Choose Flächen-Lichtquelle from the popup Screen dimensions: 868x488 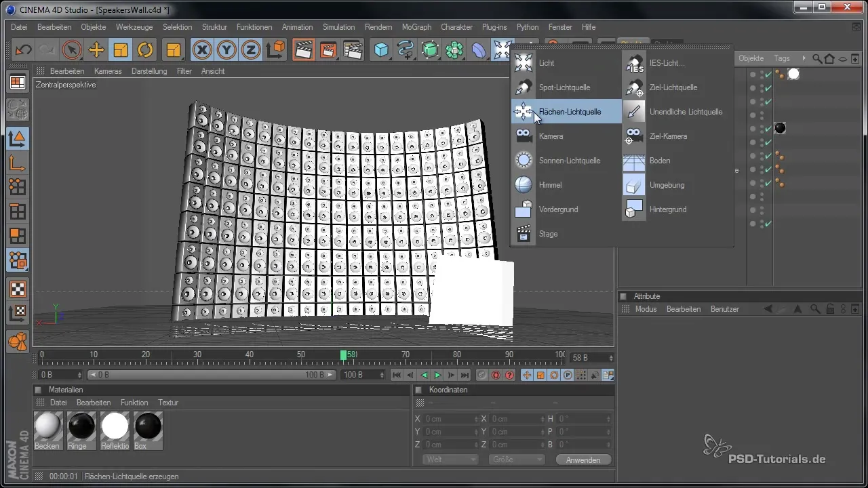[566, 112]
